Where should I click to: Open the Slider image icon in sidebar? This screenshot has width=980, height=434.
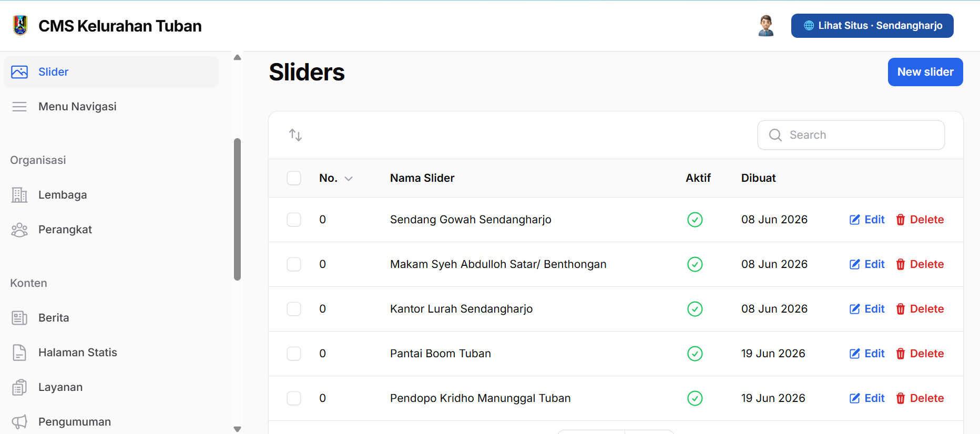click(x=19, y=72)
